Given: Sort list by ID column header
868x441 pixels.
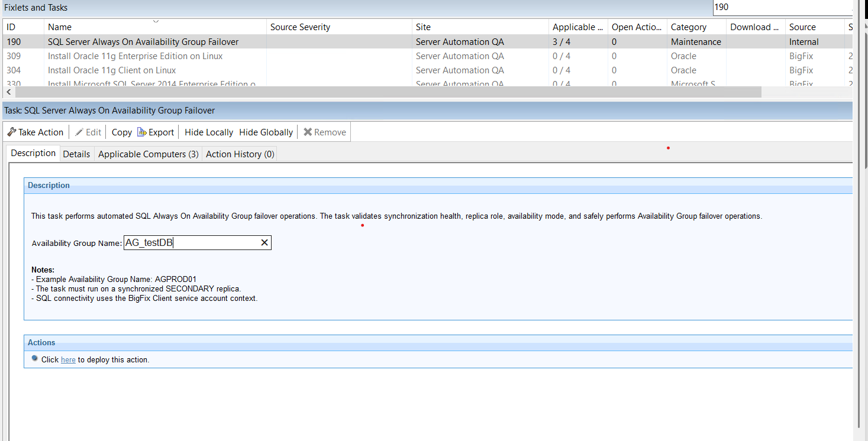Looking at the screenshot, I should pos(24,27).
